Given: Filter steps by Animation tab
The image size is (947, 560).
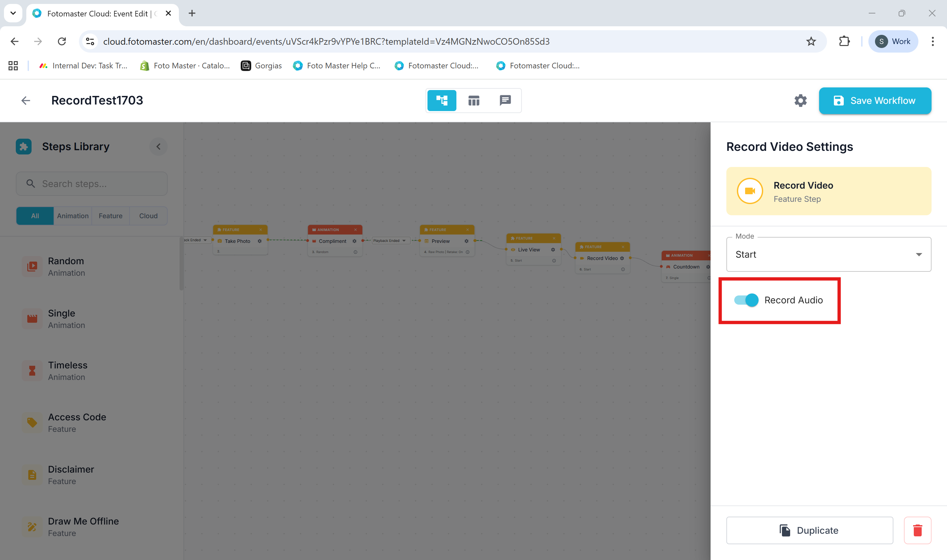Looking at the screenshot, I should pyautogui.click(x=72, y=216).
